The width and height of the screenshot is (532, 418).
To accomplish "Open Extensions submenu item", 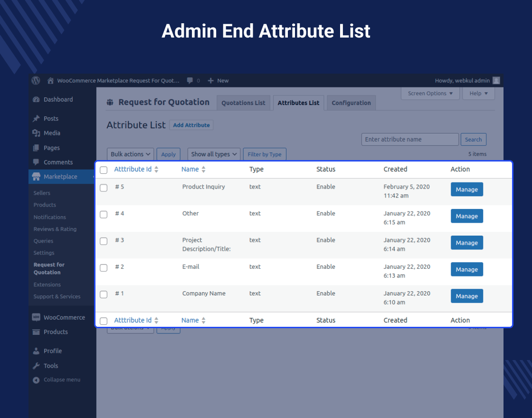I will [x=47, y=285].
